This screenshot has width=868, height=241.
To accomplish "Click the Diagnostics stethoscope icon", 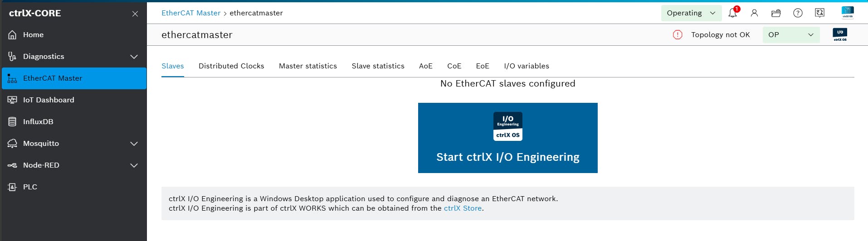I will pos(12,57).
